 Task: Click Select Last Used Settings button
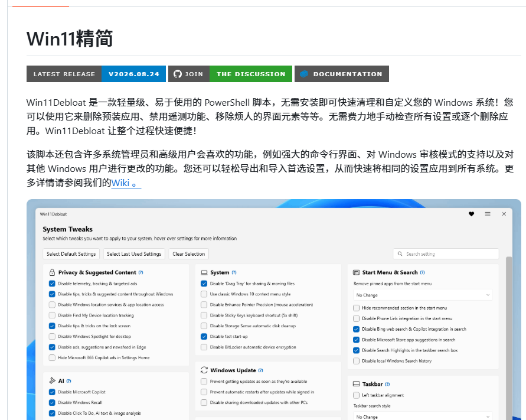[134, 254]
